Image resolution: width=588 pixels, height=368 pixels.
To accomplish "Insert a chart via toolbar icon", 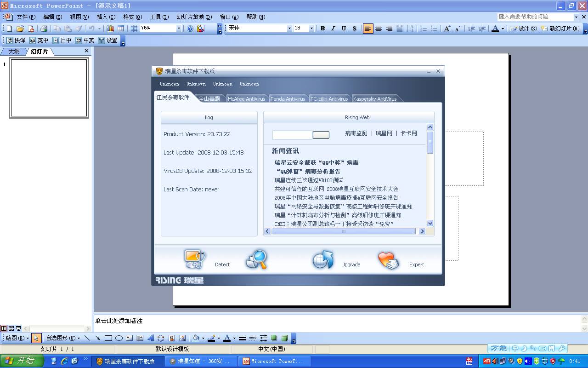I will 110,29.
